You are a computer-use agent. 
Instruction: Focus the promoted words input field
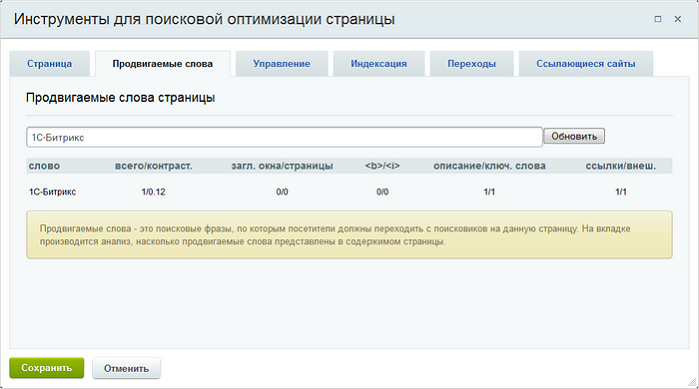coord(284,137)
